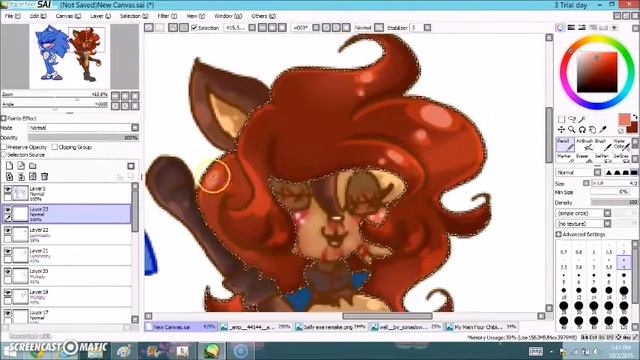
Task: Hide Layer22 using its eye toggle
Action: [x=8, y=231]
